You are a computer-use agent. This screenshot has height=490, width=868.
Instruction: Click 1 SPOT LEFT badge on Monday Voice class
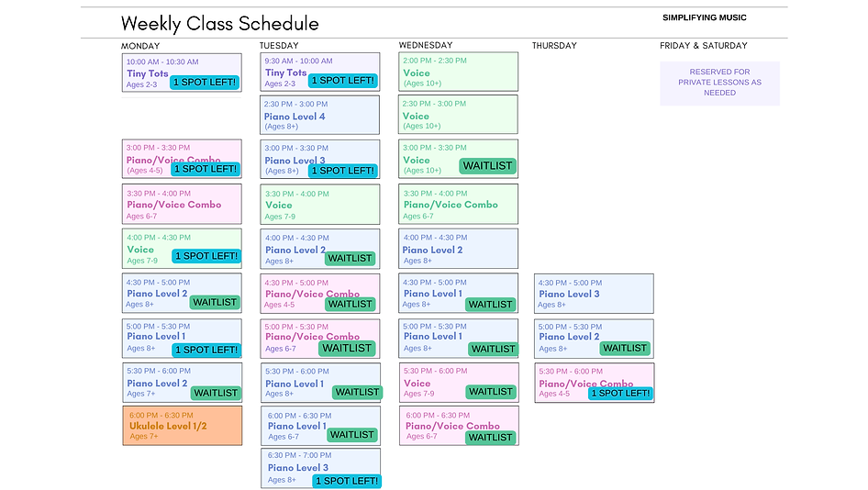(206, 256)
